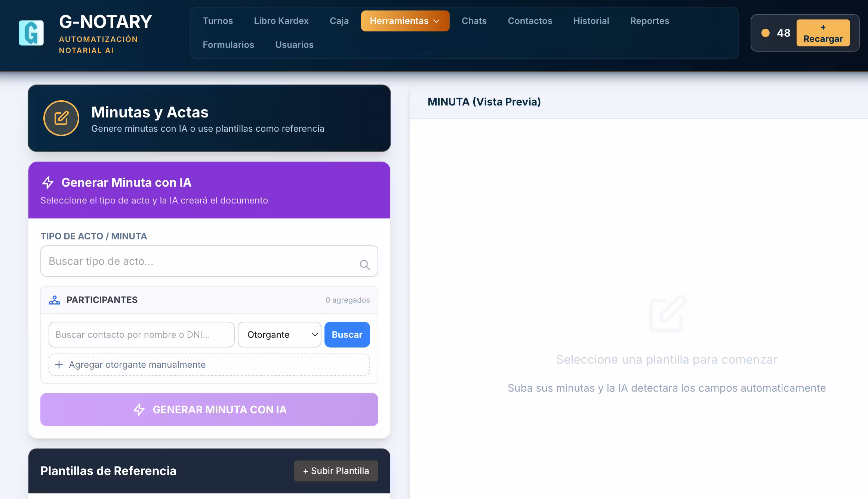Viewport: 868px width, 499px height.
Task: Click the contact search by nombre o DNI field
Action: click(x=141, y=335)
